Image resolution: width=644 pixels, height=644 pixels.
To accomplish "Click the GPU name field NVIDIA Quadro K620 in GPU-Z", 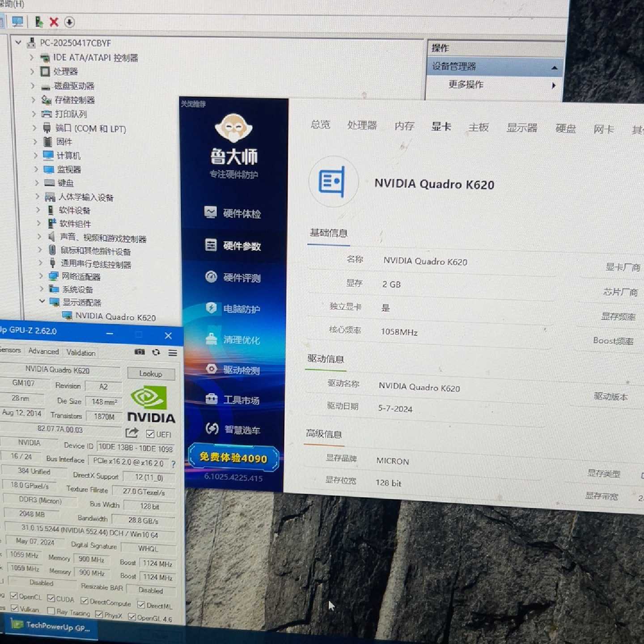I will point(60,370).
